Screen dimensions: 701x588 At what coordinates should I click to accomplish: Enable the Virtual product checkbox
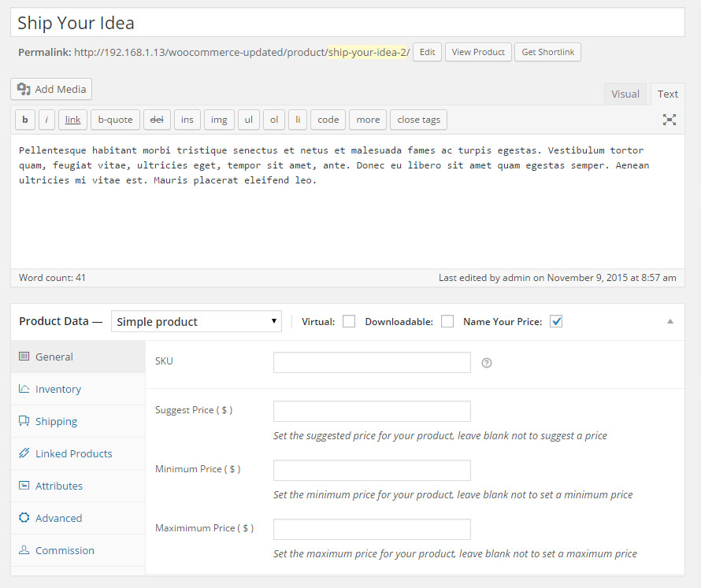[349, 321]
